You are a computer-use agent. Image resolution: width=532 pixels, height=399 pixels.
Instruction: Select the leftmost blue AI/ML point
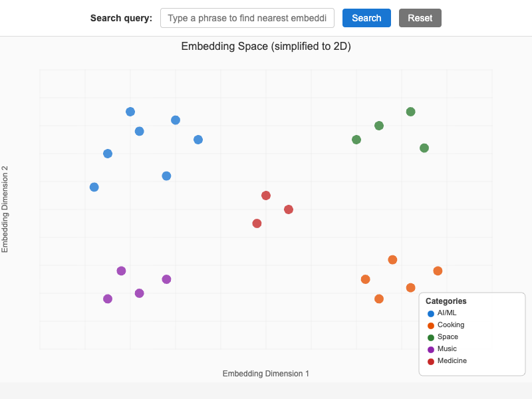tap(94, 187)
